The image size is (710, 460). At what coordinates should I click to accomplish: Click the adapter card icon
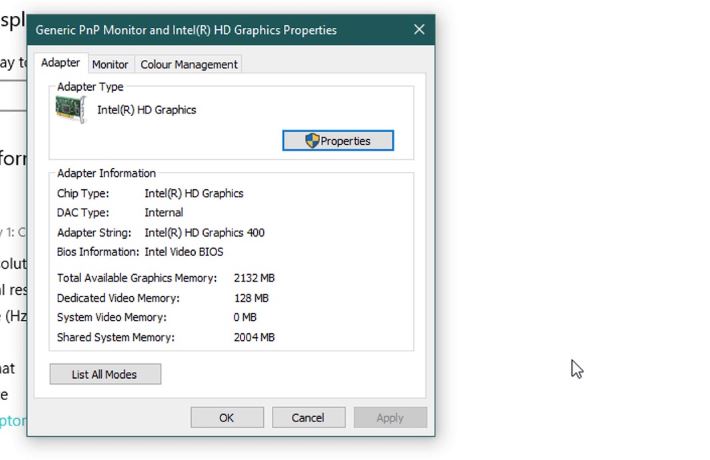tap(70, 110)
